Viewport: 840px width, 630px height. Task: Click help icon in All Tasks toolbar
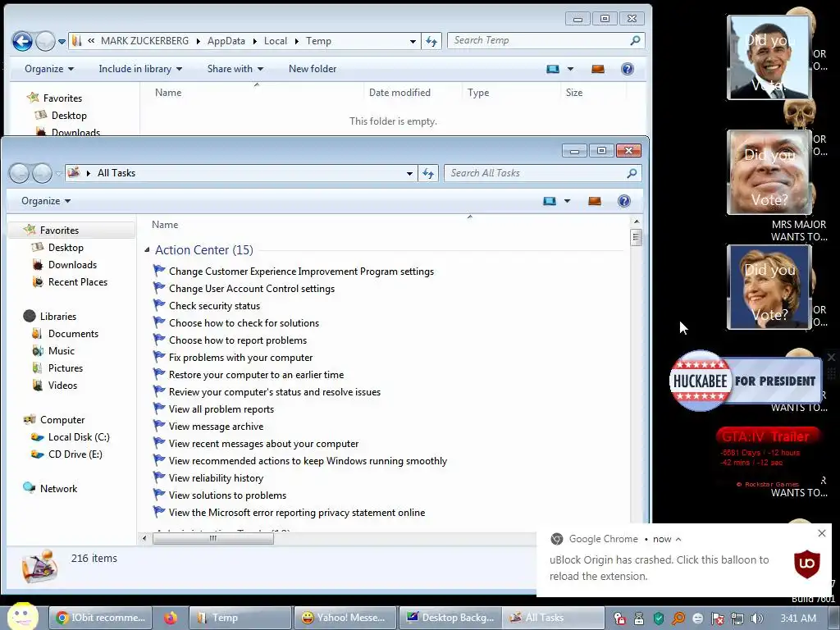[624, 201]
